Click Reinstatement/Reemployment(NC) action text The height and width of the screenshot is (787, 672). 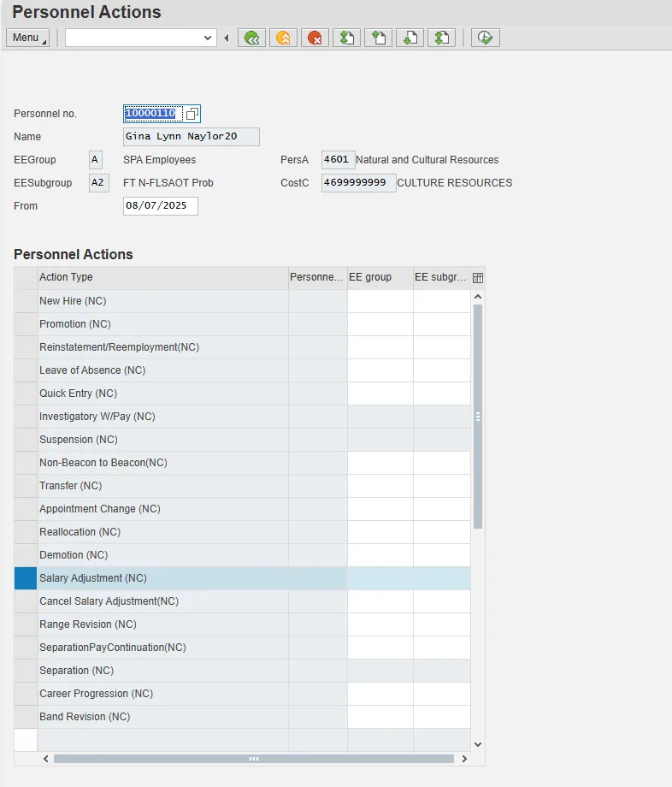point(120,347)
